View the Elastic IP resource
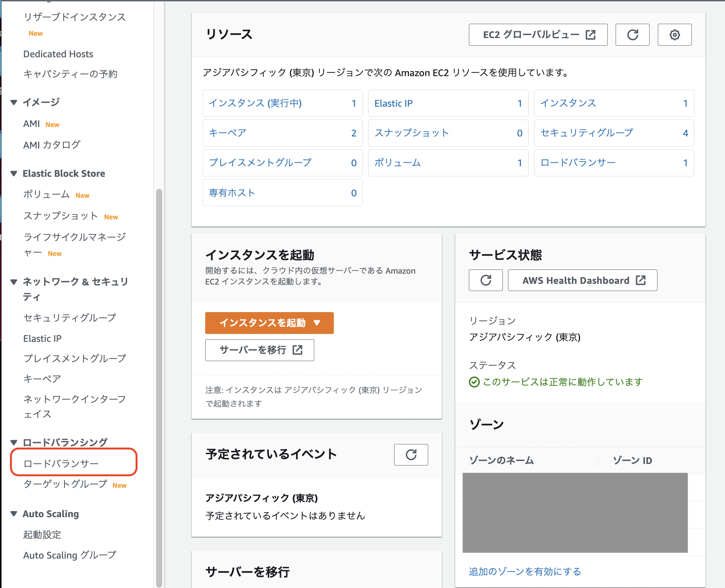 [393, 103]
